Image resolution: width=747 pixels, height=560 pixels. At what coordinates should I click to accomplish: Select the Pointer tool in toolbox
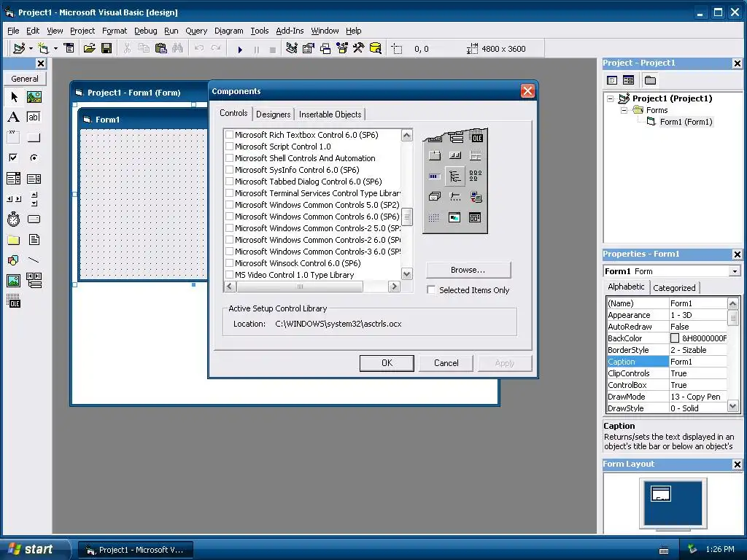[x=14, y=97]
